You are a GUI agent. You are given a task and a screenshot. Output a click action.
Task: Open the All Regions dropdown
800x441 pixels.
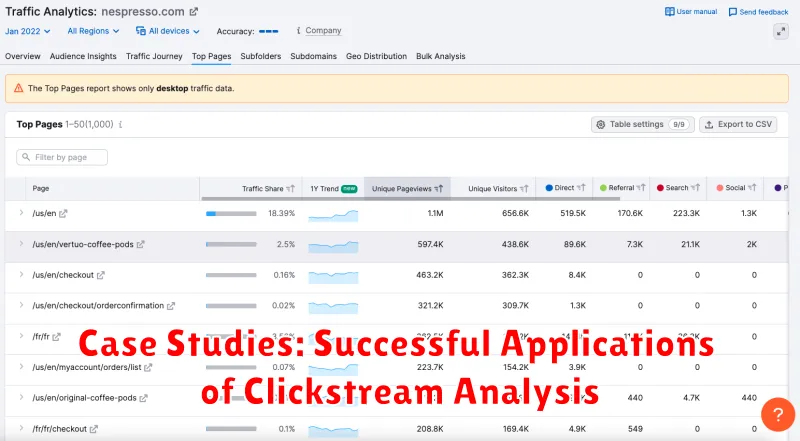93,31
